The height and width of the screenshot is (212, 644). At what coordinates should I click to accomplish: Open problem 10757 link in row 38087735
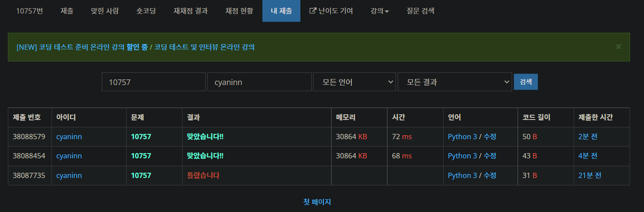[x=141, y=175]
